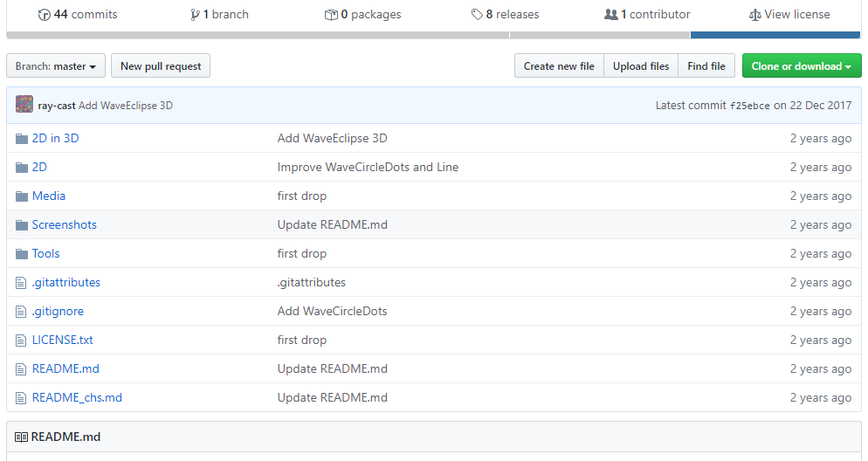Click the license scale icon

754,15
